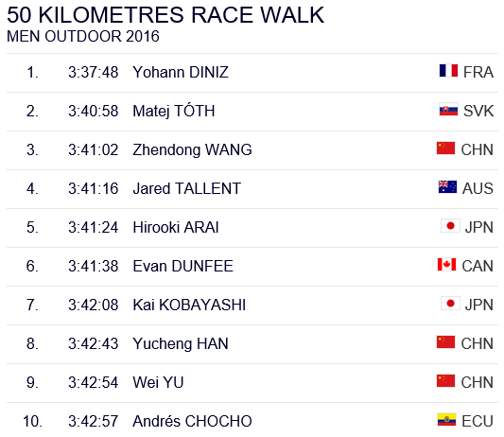504x437 pixels.
Task: Click the time 3:42:08
Action: (94, 305)
